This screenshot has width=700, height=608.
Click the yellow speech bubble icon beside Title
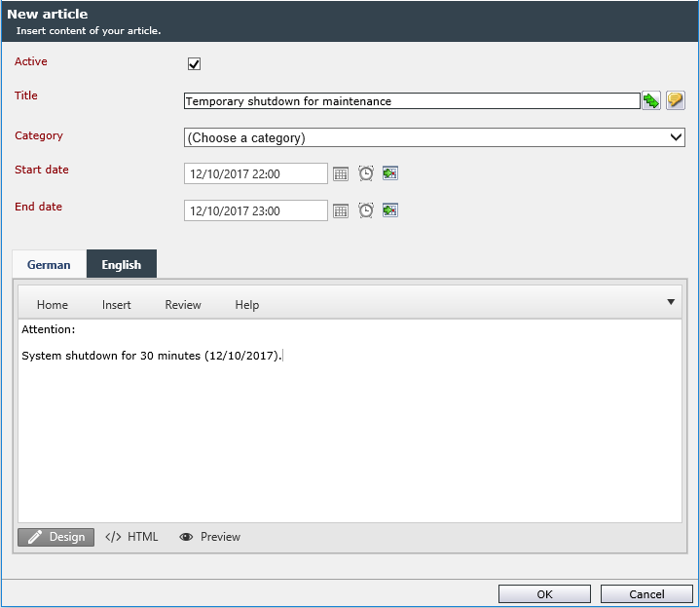(676, 100)
